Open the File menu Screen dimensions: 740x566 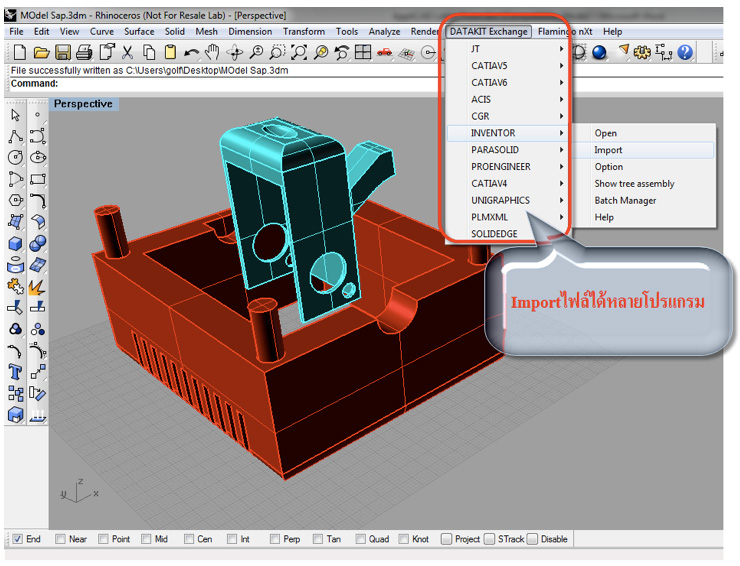point(16,32)
